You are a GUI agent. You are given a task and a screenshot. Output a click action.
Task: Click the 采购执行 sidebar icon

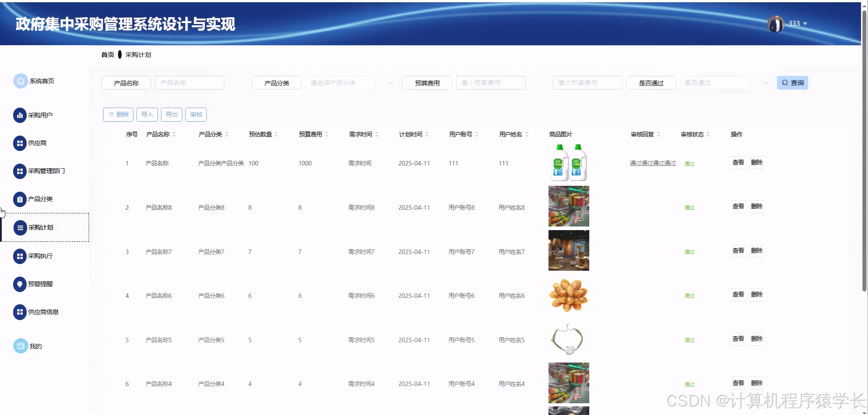pyautogui.click(x=20, y=256)
